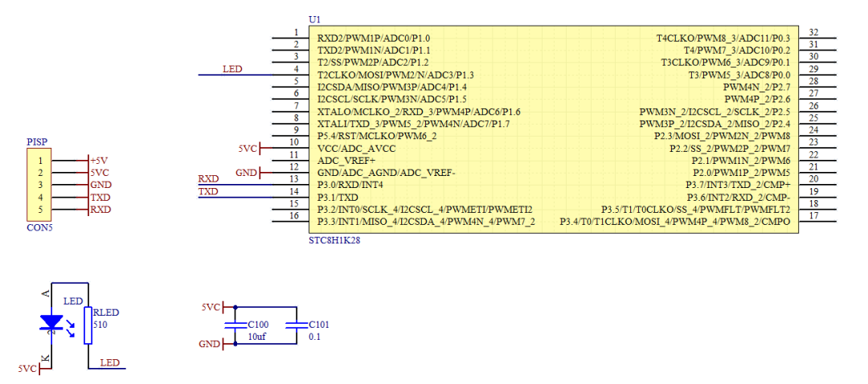
Task: Select the LED net label below RLED resistor
Action: (x=109, y=363)
